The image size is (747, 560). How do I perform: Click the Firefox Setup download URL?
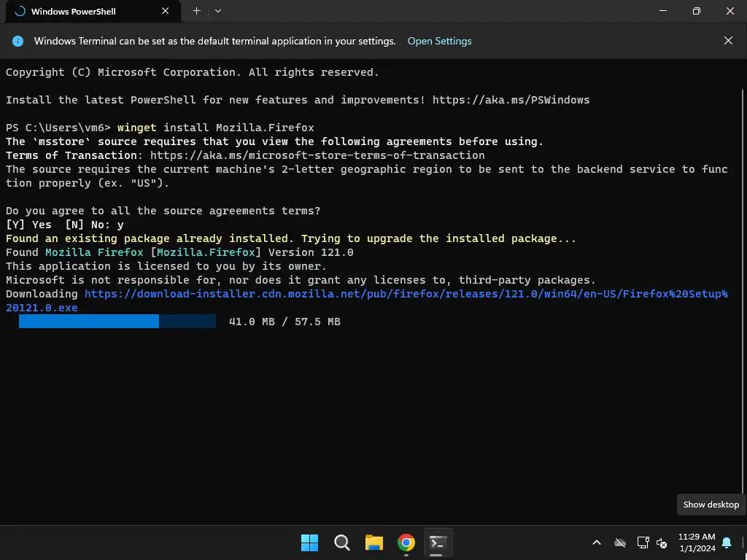[367, 300]
